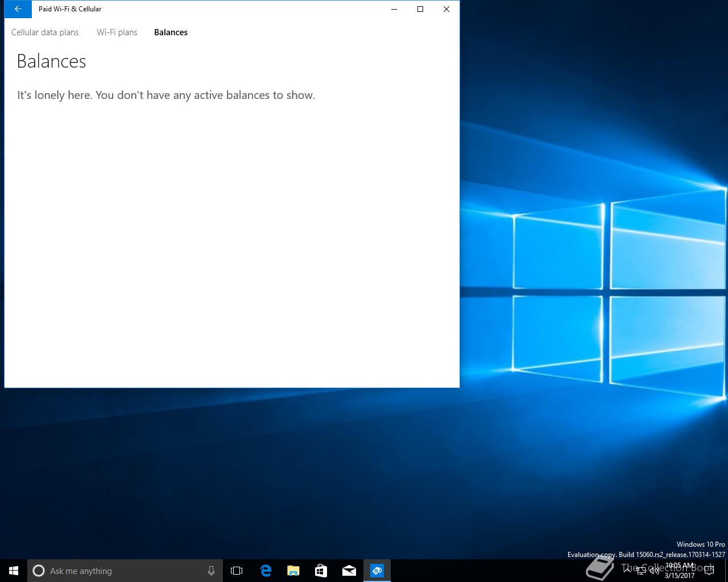Switch to the Cellular data plans tab
This screenshot has height=582, width=728.
45,32
